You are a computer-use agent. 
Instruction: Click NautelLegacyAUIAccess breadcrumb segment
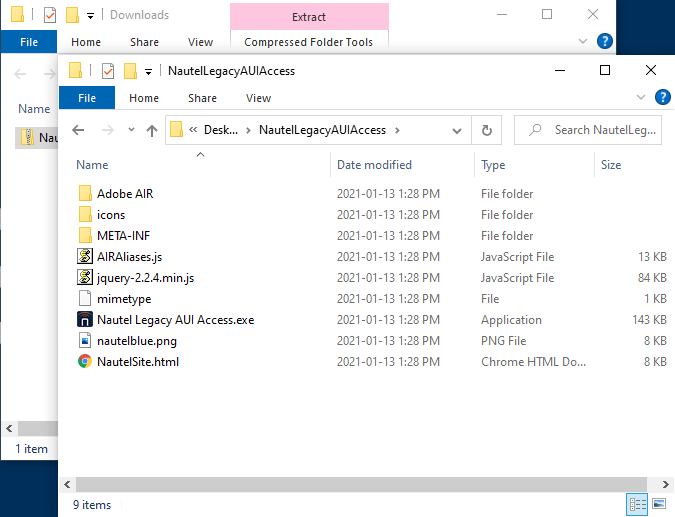322,130
